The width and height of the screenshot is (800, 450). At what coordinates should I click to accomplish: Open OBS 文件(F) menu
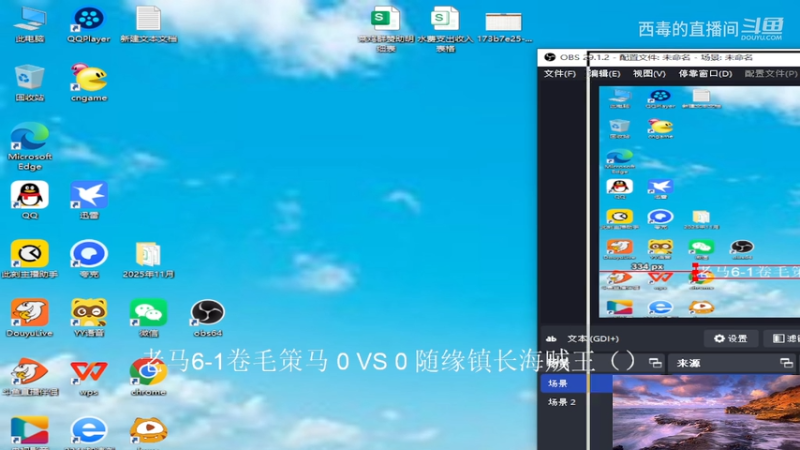560,73
